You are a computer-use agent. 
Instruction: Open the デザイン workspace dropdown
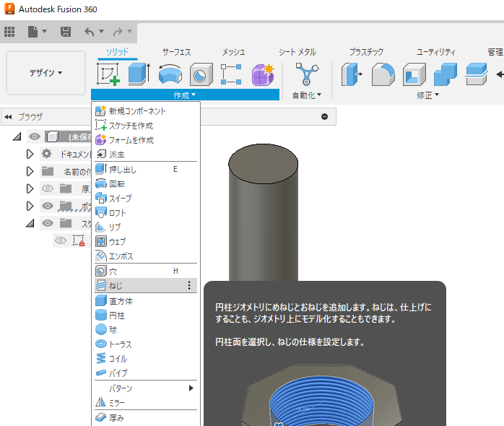(x=45, y=73)
